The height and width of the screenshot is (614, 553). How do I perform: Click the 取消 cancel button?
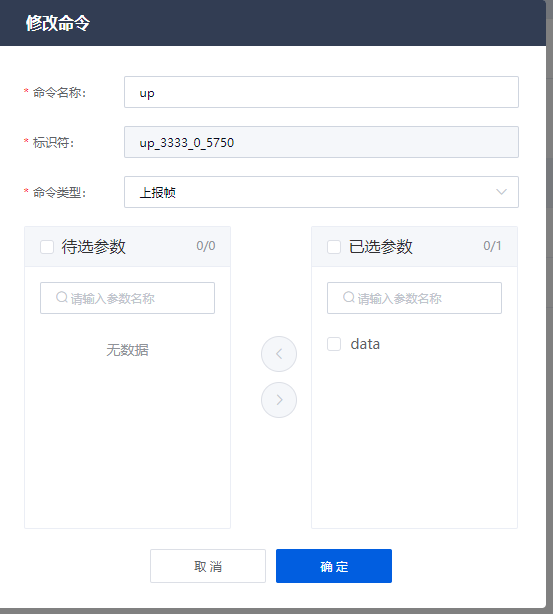(x=208, y=566)
